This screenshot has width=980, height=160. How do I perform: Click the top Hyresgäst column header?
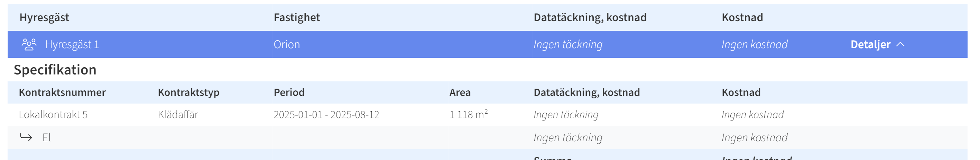click(45, 18)
